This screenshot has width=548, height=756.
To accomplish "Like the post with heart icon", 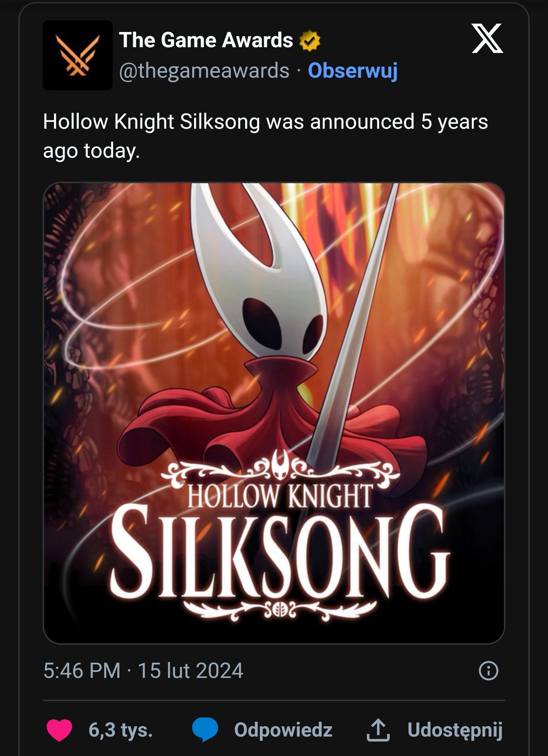I will [x=59, y=730].
